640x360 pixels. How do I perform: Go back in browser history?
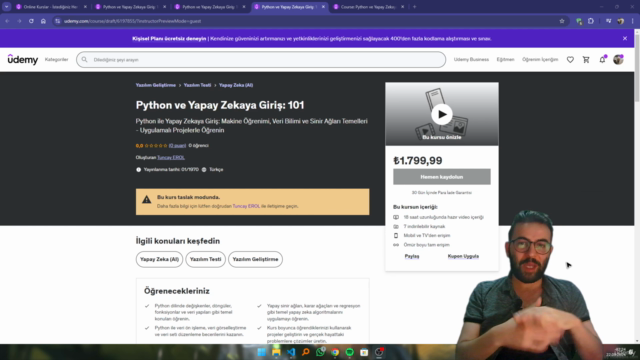7,21
